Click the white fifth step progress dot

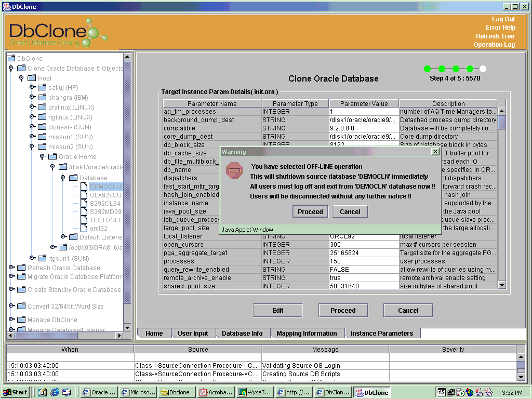483,69
